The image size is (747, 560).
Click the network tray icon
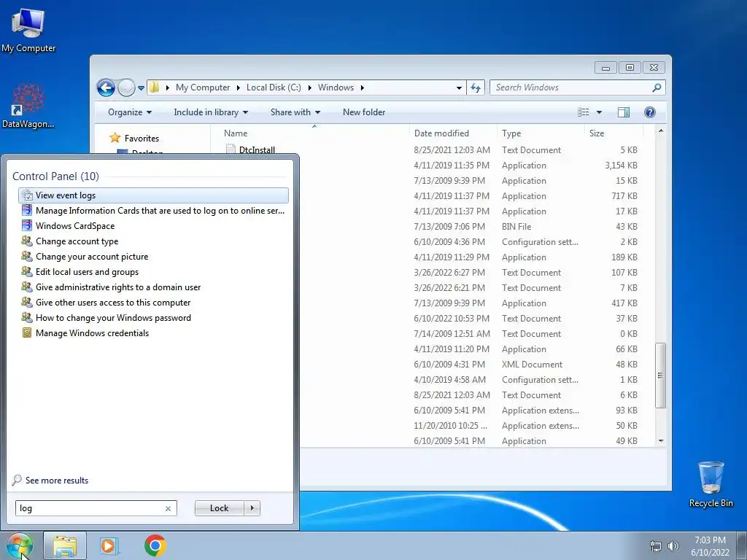656,546
